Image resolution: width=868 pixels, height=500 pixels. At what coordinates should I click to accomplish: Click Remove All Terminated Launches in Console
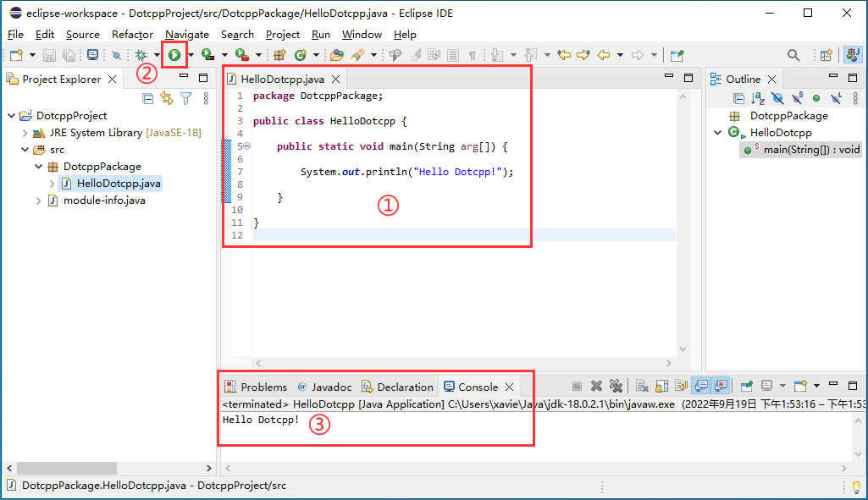point(616,387)
